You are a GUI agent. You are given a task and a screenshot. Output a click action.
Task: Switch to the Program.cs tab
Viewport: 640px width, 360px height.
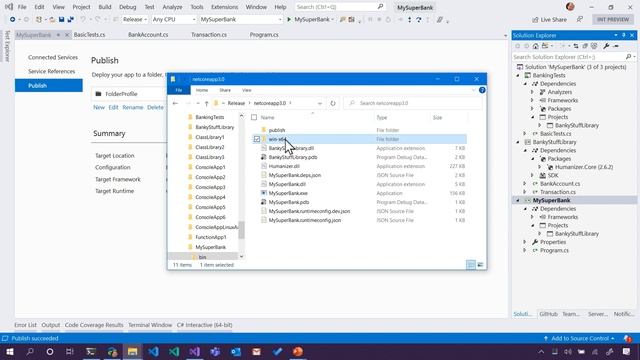[264, 35]
